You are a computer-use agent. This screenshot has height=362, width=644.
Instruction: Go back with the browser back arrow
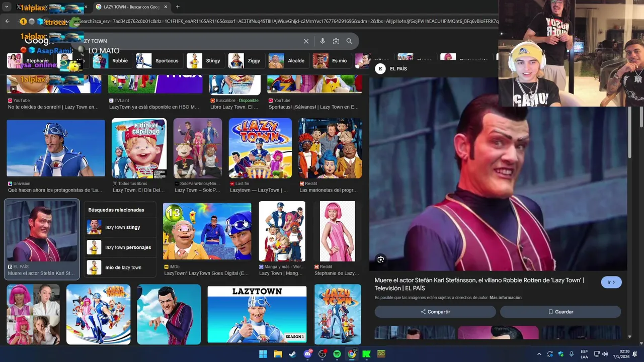[7, 21]
